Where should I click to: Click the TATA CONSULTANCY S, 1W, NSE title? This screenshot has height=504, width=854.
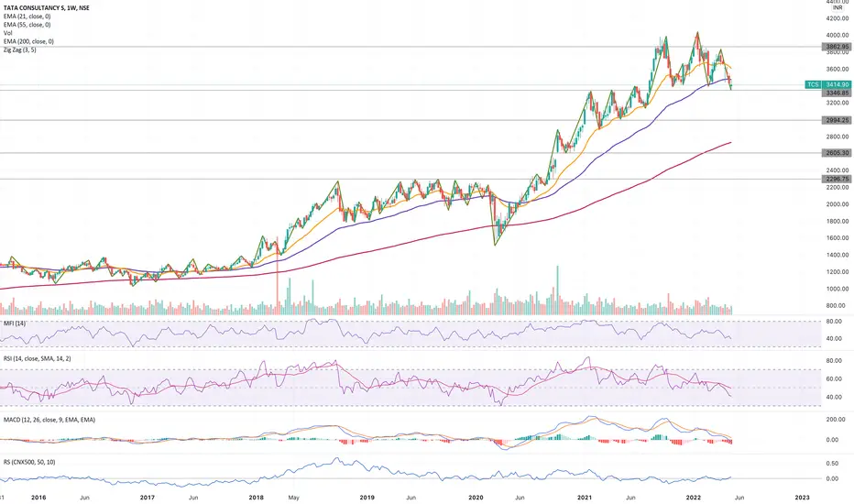point(47,8)
